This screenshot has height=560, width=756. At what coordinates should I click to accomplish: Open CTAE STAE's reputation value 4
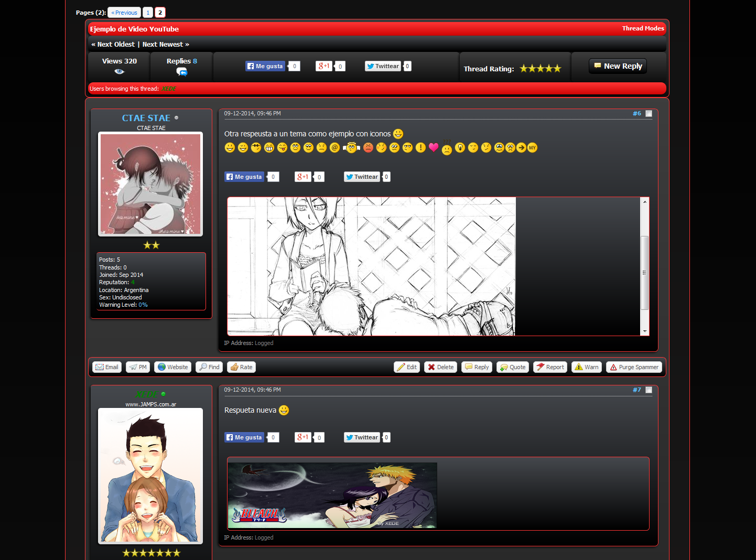pyautogui.click(x=133, y=282)
